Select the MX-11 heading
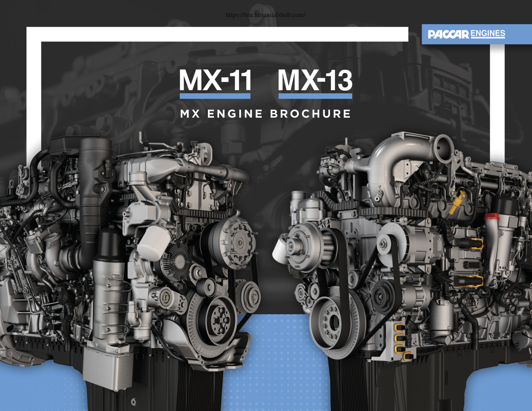This screenshot has height=411, width=532. (215, 80)
